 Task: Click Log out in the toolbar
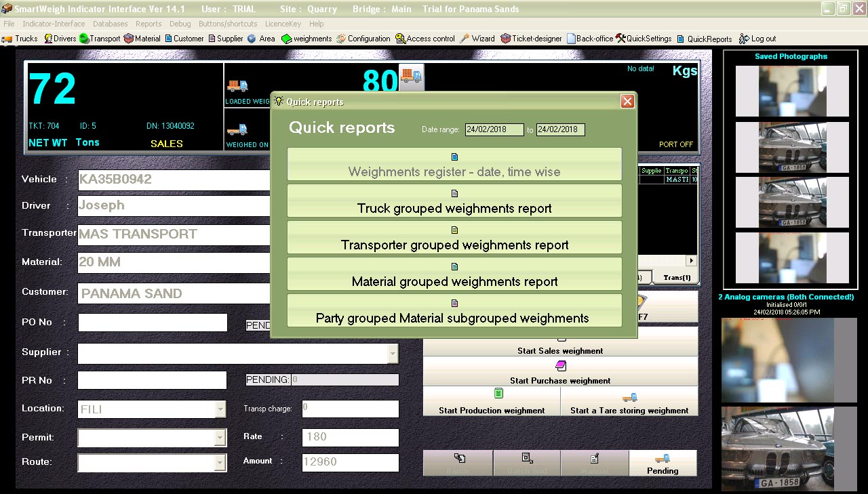[757, 39]
